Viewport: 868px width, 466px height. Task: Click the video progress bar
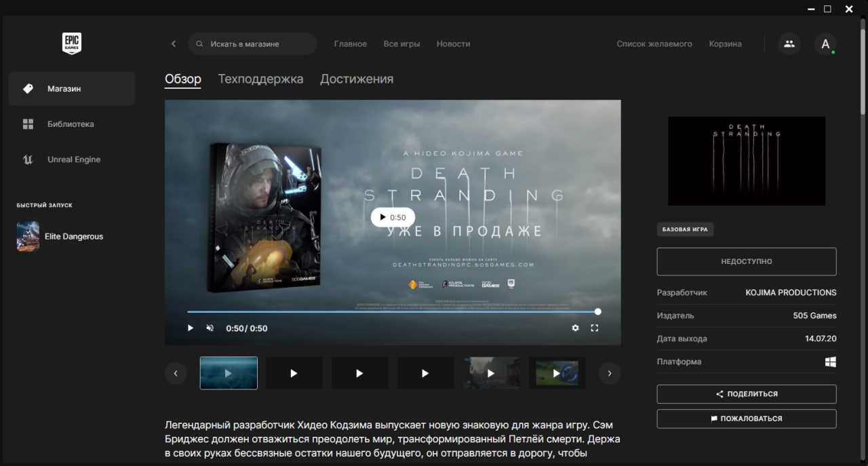[393, 311]
